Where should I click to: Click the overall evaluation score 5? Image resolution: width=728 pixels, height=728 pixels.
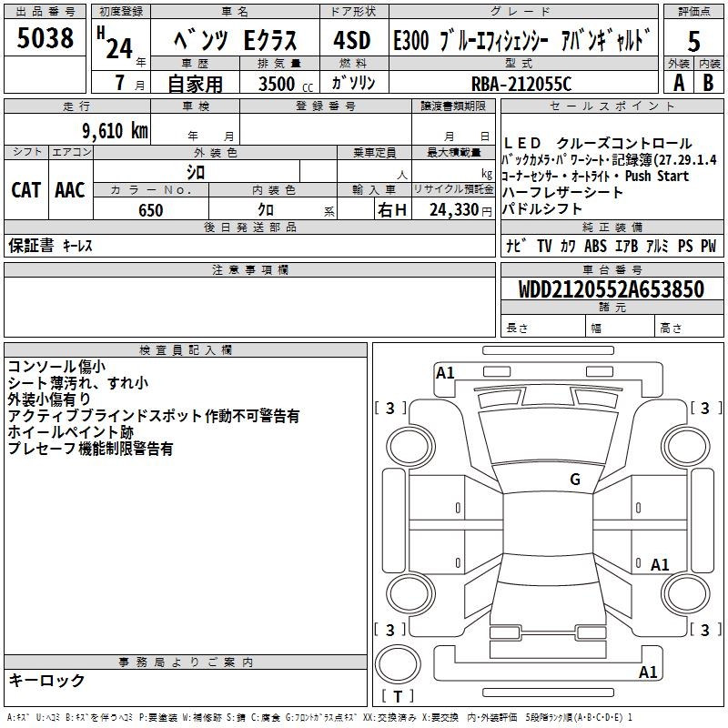coord(693,42)
